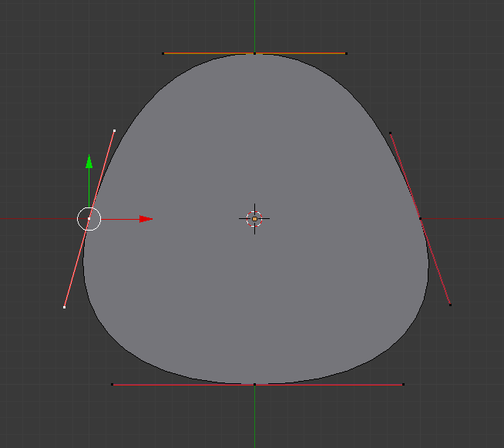Click the green axis line above the shape

[x=254, y=23]
